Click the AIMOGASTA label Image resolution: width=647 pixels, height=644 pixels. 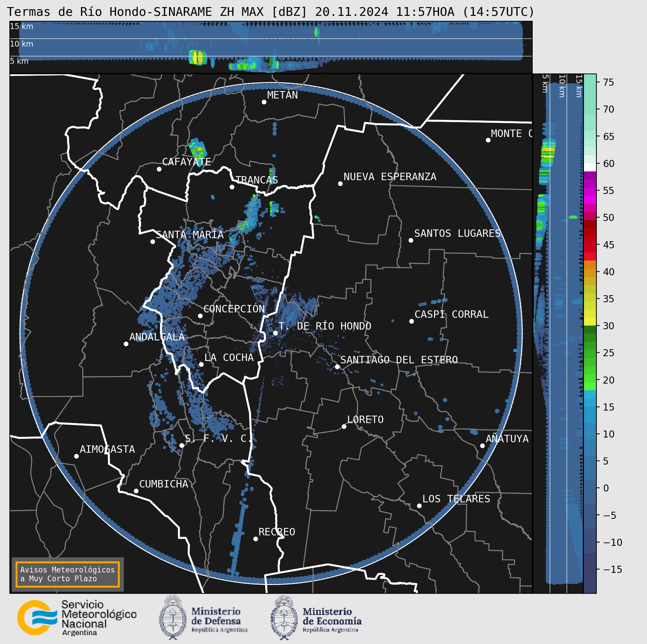click(107, 449)
